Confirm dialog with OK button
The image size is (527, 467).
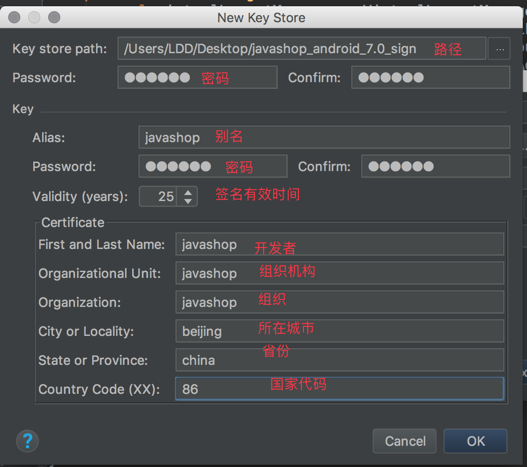[475, 441]
